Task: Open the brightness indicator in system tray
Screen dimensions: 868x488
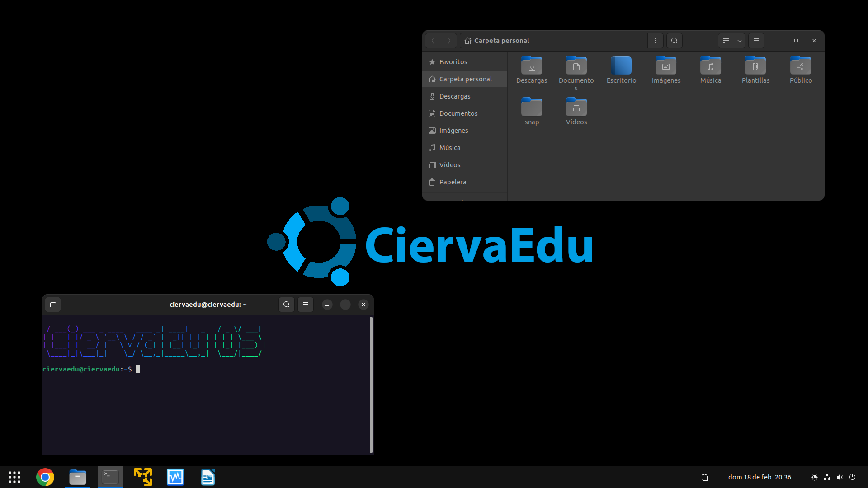Action: 815,477
